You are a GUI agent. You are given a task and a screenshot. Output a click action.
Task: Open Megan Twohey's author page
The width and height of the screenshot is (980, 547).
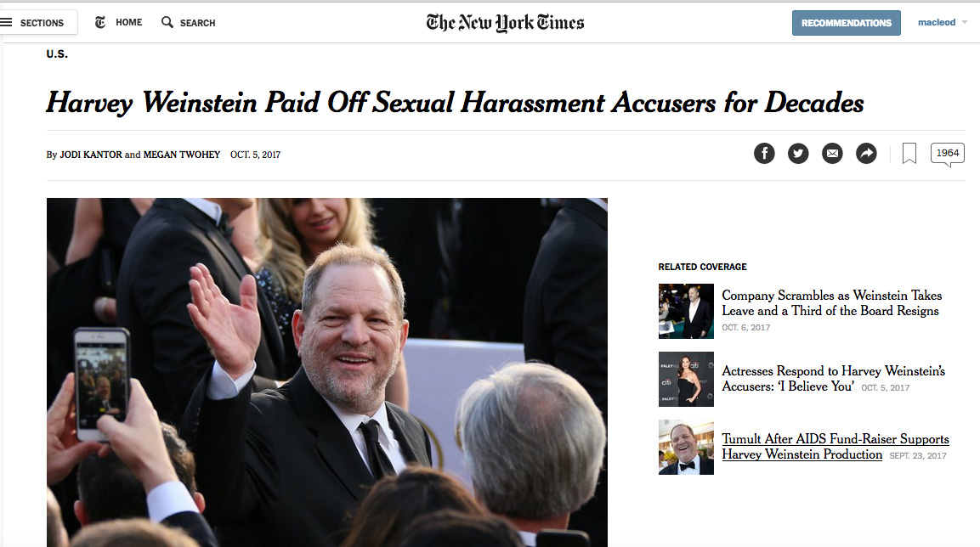[x=181, y=155]
